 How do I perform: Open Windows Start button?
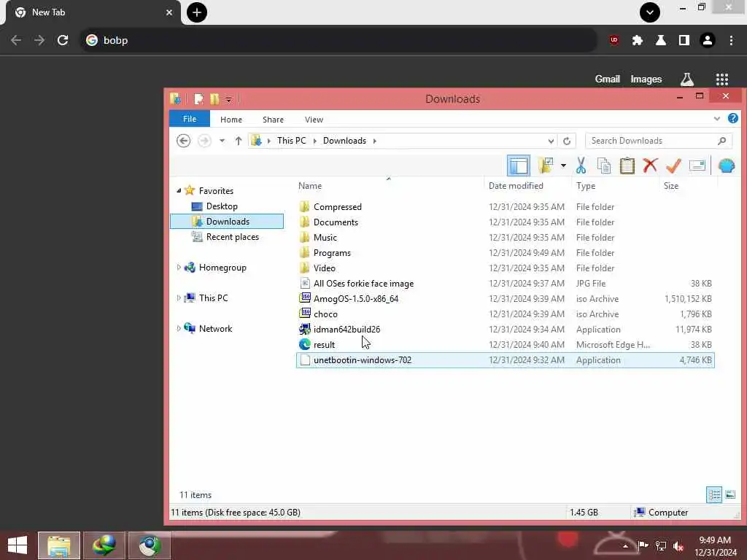[18, 545]
